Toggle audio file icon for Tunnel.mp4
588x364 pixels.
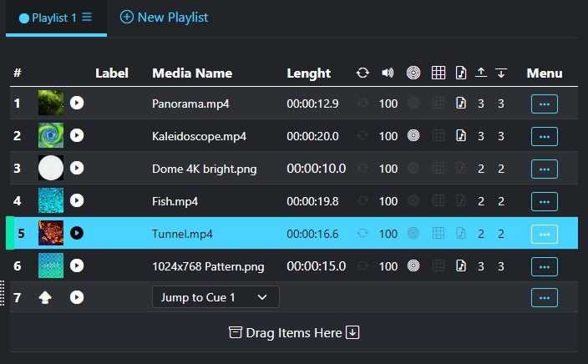(x=461, y=234)
